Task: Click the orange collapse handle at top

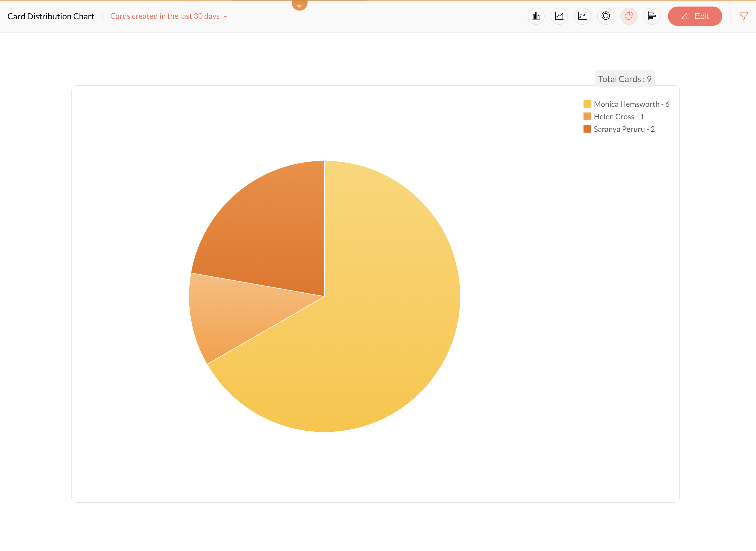Action: tap(299, 5)
